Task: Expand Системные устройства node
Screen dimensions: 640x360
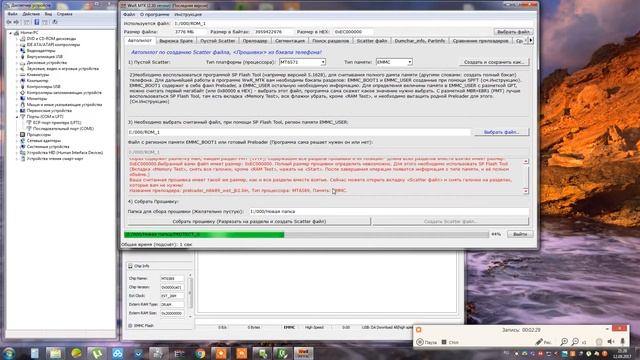Action: (x=17, y=147)
